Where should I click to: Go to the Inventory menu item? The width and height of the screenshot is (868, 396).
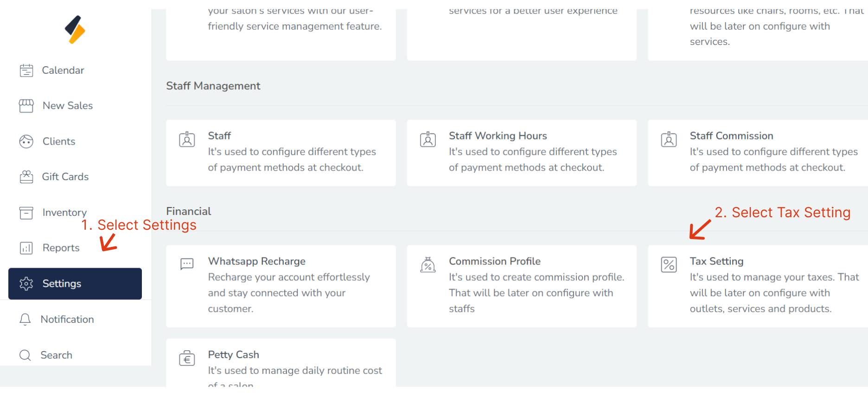[64, 213]
